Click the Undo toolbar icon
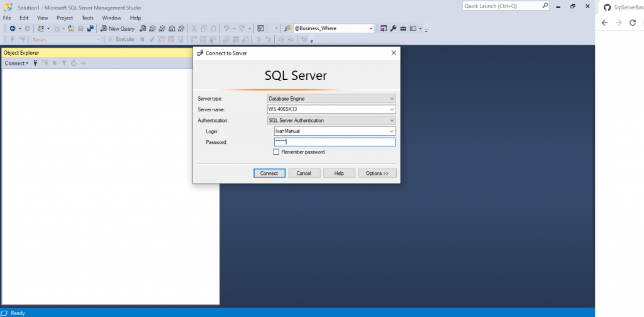Image resolution: width=644 pixels, height=317 pixels. (226, 28)
